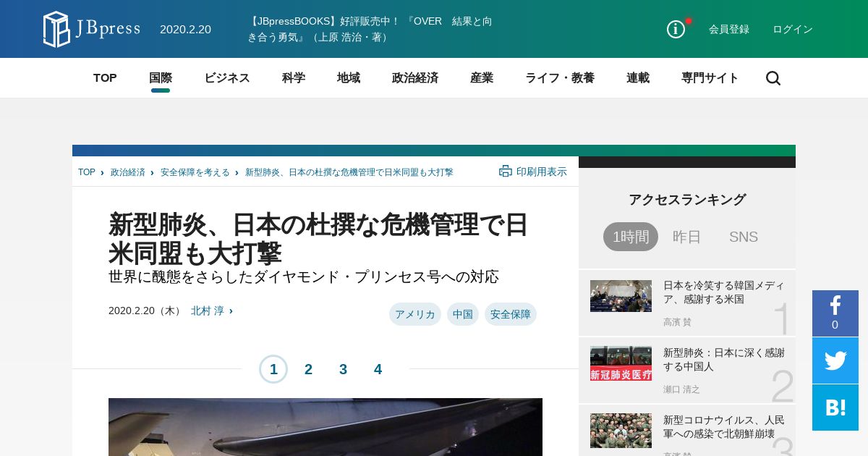Click the JBpress logo

(91, 29)
